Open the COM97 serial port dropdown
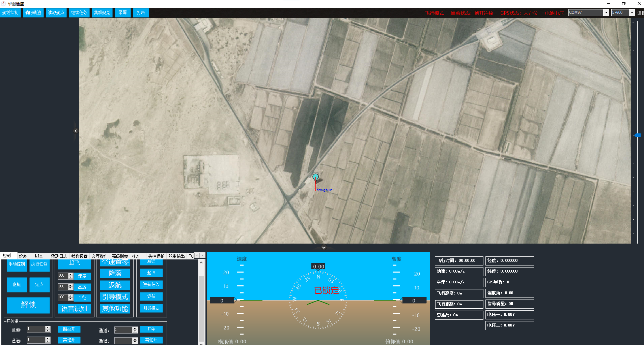The width and height of the screenshot is (644, 345). [x=606, y=12]
